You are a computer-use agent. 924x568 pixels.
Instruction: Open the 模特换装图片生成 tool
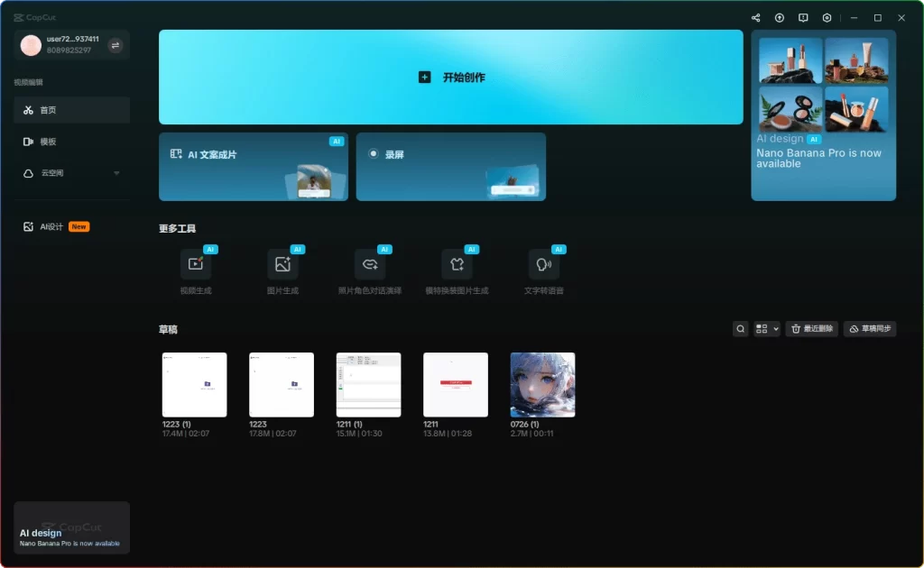coord(457,263)
